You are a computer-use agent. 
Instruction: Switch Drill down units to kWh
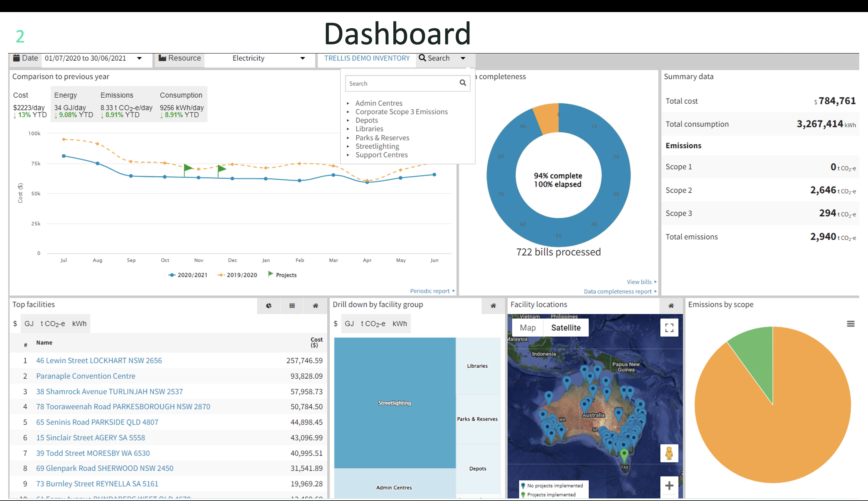pyautogui.click(x=399, y=323)
